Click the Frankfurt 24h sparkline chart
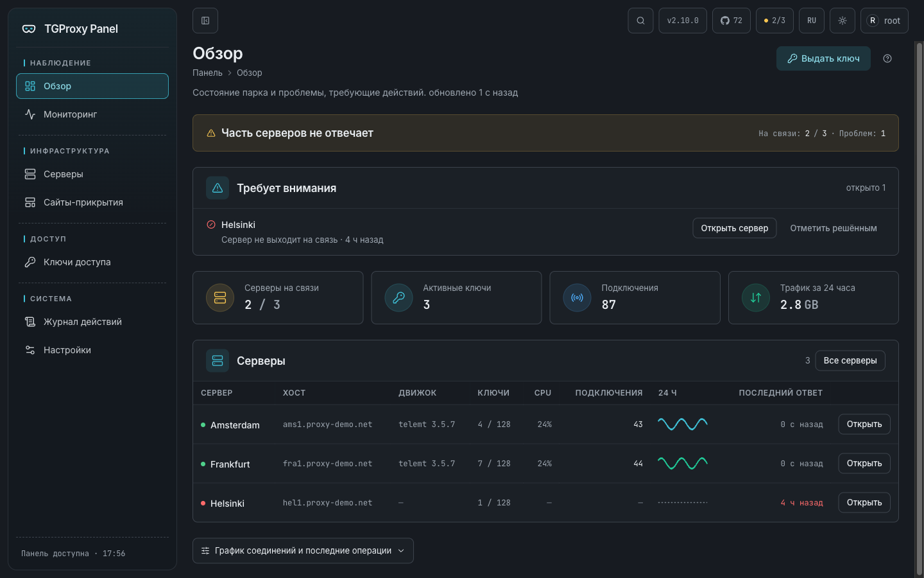Screen dimensions: 924x578 pyautogui.click(x=683, y=463)
